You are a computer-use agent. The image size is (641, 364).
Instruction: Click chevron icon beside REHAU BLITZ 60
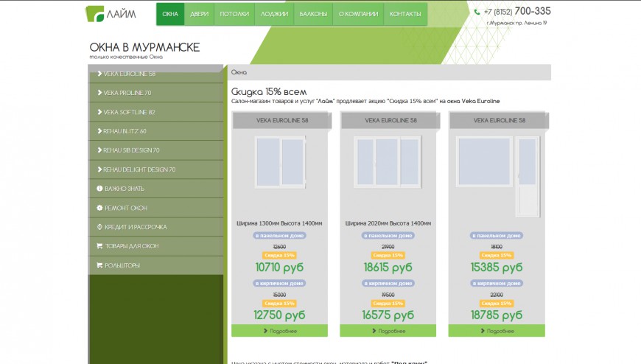point(99,131)
